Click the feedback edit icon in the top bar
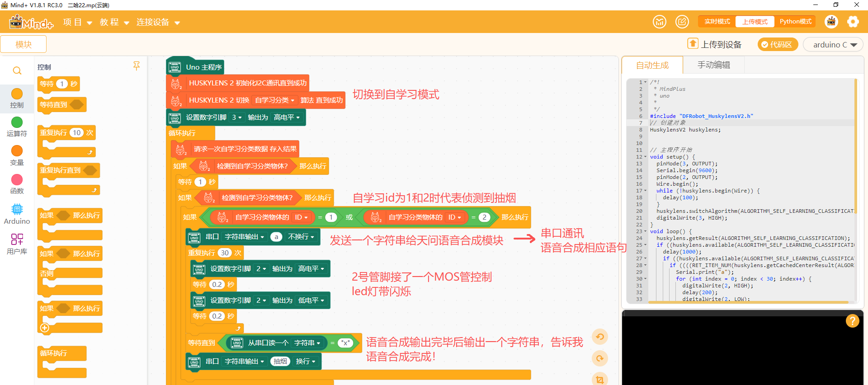Screen dimensions: 868x385 pyautogui.click(x=682, y=22)
